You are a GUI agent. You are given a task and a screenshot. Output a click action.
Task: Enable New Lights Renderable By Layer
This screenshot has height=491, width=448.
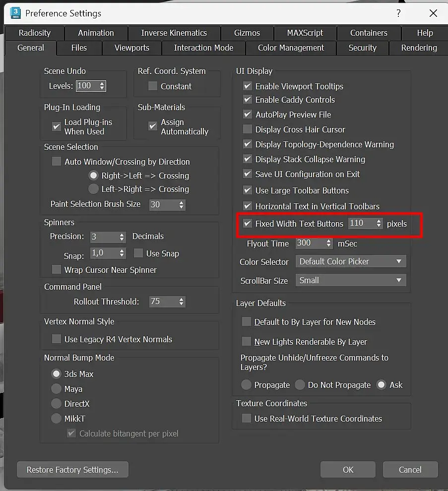click(x=247, y=341)
